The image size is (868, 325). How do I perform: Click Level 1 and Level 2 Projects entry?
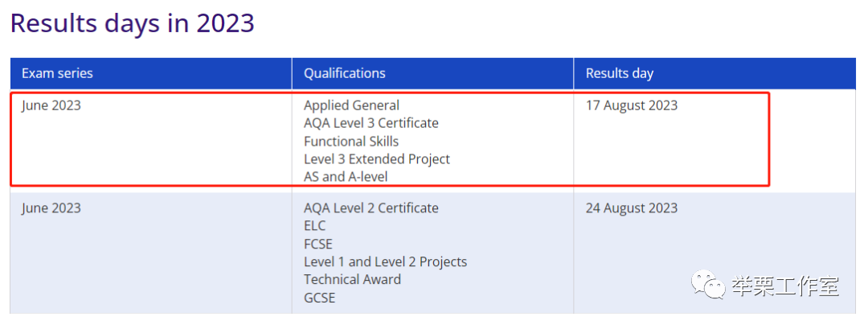coord(385,262)
